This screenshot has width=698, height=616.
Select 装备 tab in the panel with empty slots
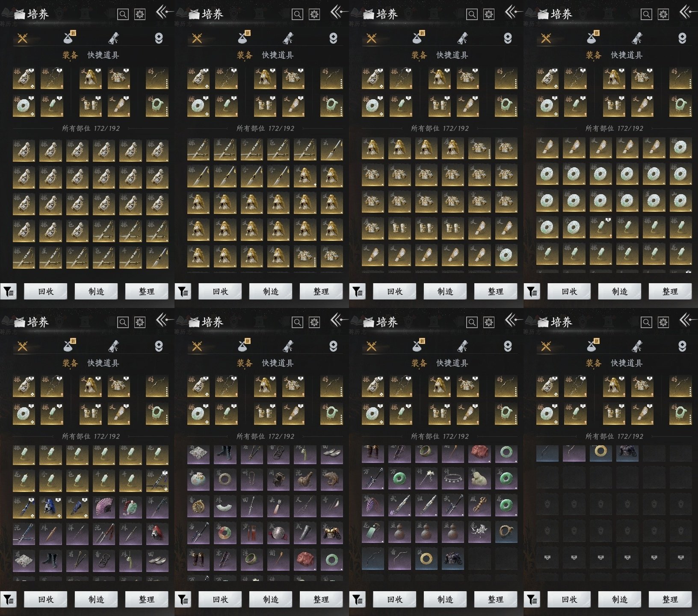click(x=594, y=363)
